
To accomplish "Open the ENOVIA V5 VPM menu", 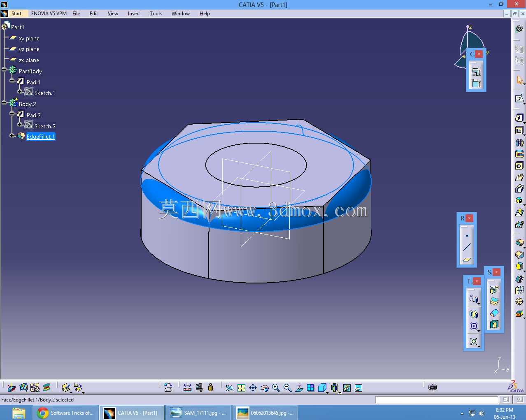I will tap(49, 14).
